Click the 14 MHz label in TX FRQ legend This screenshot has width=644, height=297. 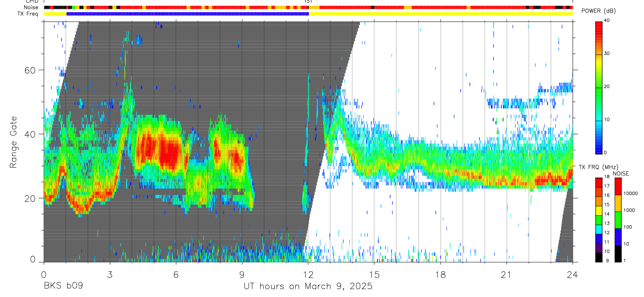tap(607, 214)
